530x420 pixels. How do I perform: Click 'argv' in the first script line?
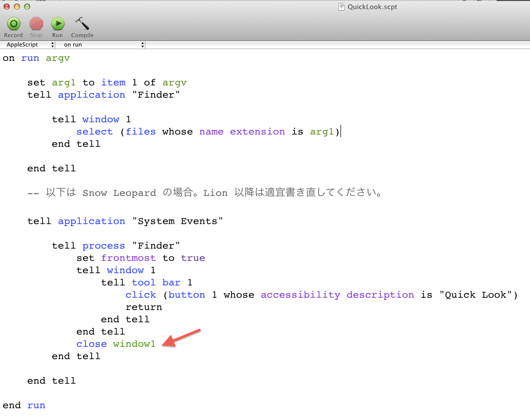57,58
